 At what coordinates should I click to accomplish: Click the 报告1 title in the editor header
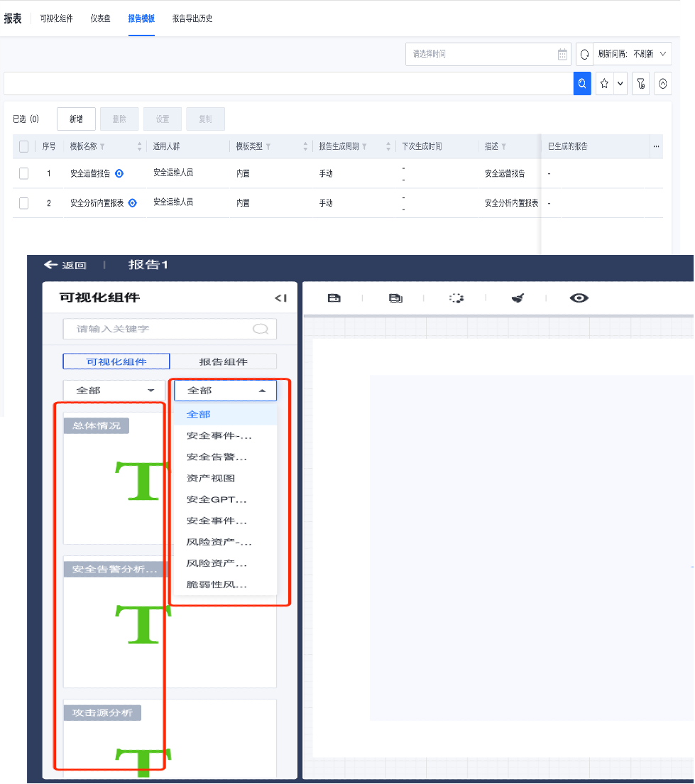(148, 264)
